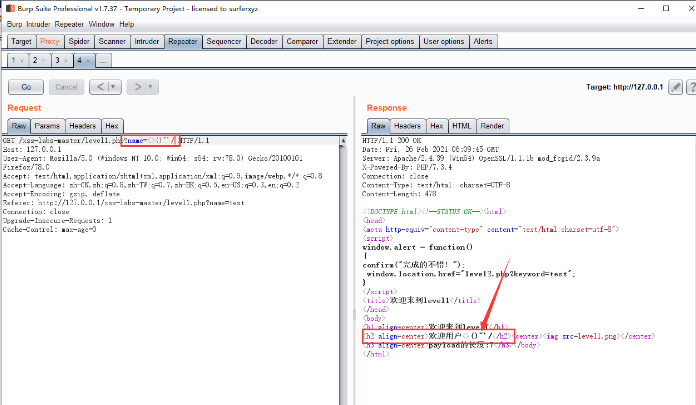The image size is (696, 405).
Task: Switch to the Sequencer tab
Action: pos(224,41)
